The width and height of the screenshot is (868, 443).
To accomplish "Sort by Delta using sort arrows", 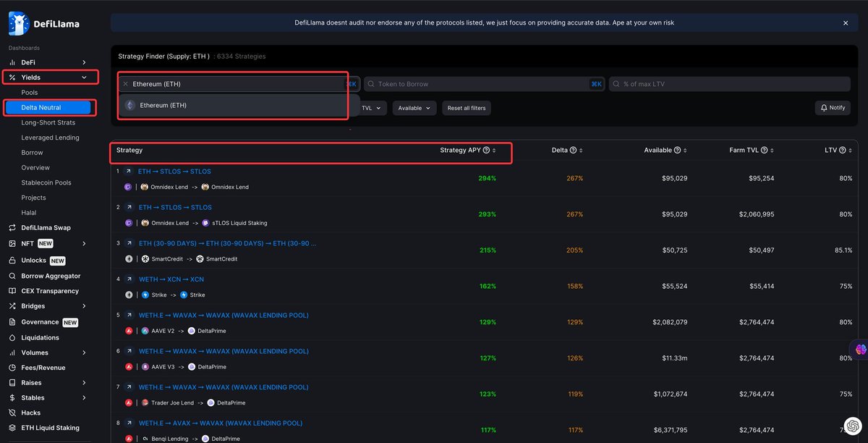I will coord(581,151).
